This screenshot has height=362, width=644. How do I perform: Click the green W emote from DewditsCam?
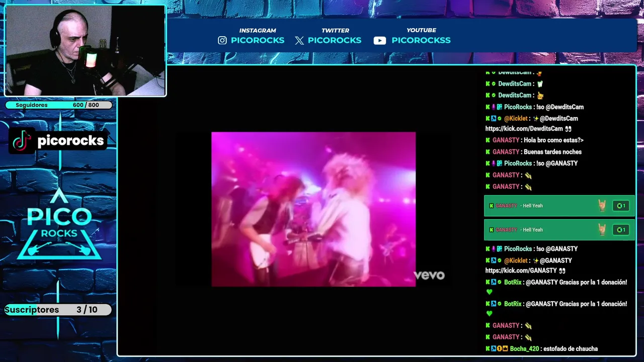[x=540, y=84]
